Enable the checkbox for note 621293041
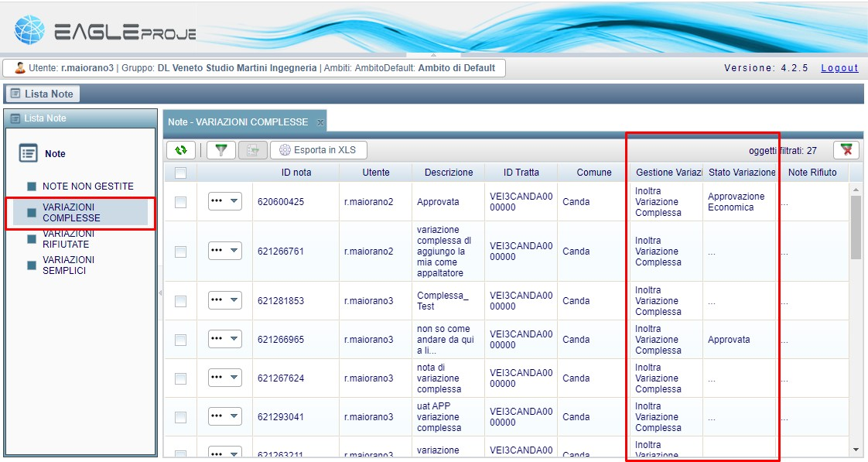This screenshot has width=868, height=462. click(x=180, y=417)
